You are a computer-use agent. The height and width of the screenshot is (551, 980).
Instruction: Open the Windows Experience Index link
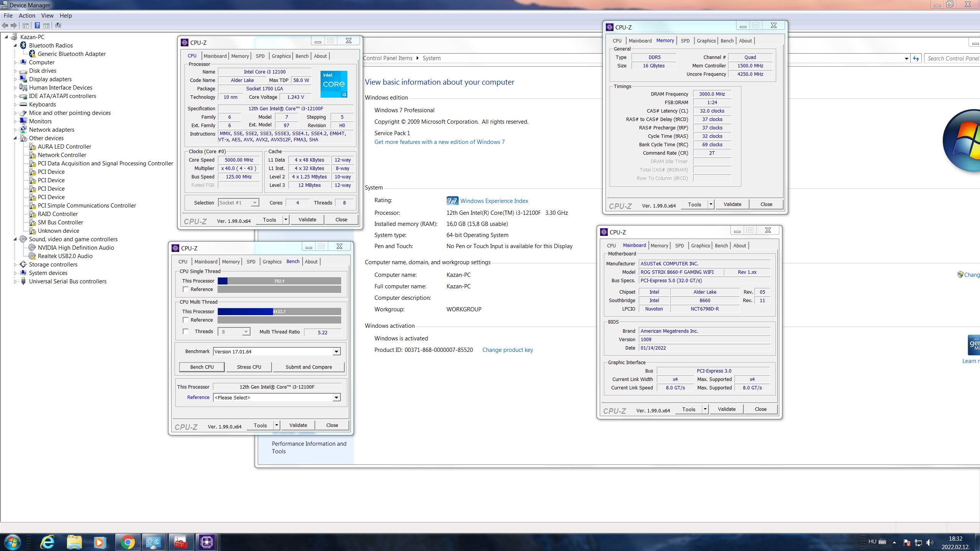pyautogui.click(x=494, y=201)
